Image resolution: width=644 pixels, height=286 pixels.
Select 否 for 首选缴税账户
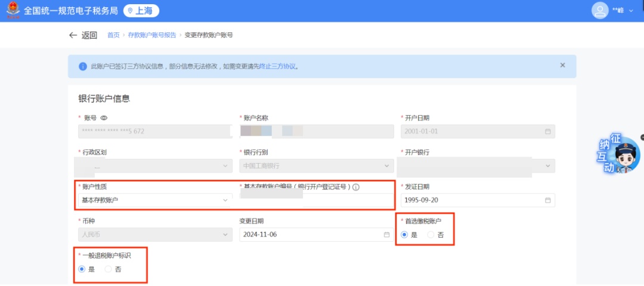(x=431, y=235)
